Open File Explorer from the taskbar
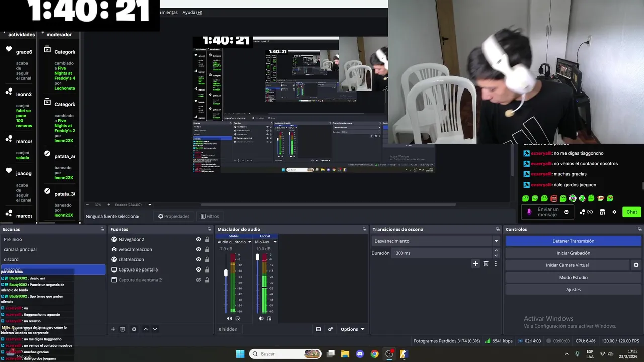The width and height of the screenshot is (644, 362). click(345, 354)
